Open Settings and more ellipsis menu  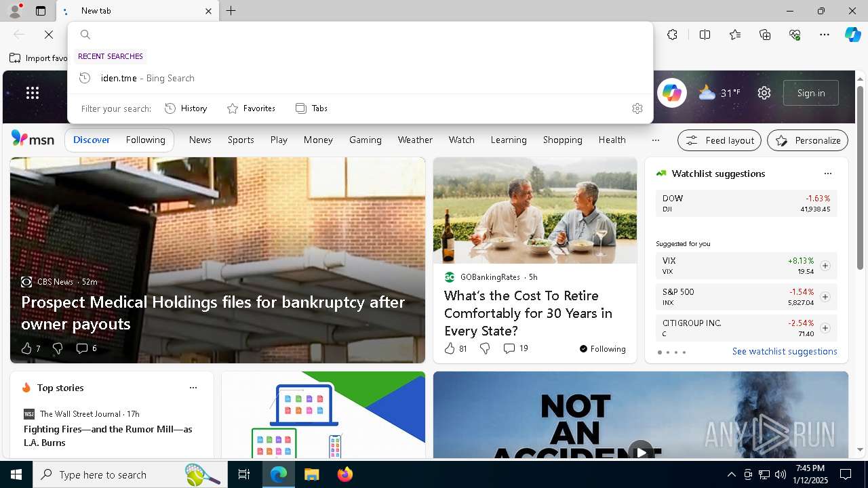tap(825, 35)
